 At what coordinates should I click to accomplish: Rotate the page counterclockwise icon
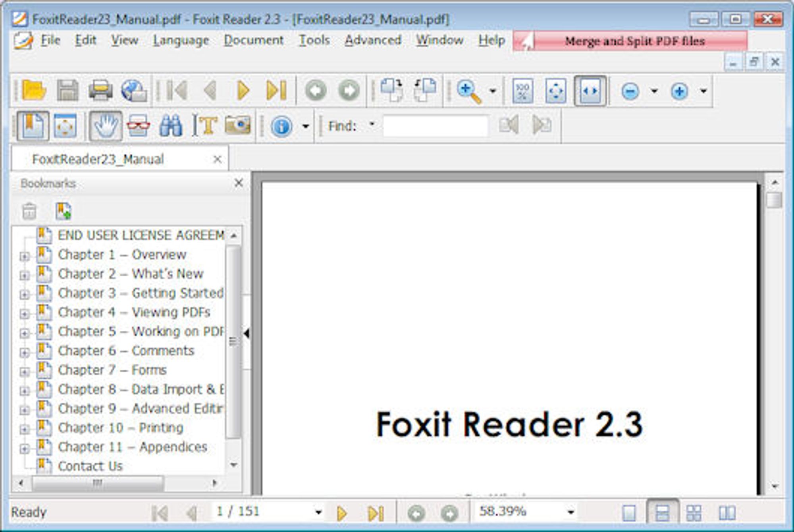pos(425,90)
